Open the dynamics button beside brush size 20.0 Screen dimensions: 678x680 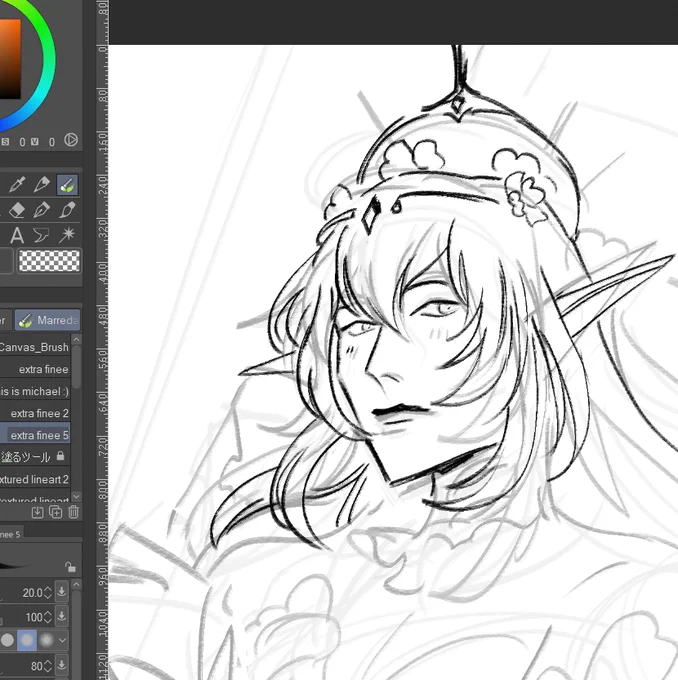62,592
